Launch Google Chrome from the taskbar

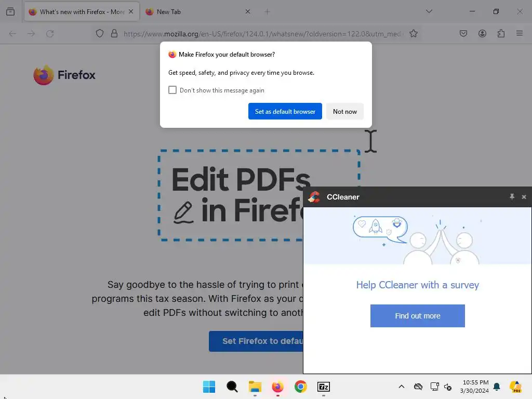[301, 387]
